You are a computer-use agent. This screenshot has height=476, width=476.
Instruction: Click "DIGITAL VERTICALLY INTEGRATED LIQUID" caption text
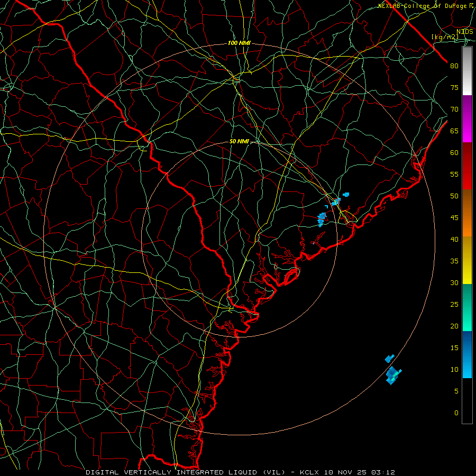click(171, 472)
